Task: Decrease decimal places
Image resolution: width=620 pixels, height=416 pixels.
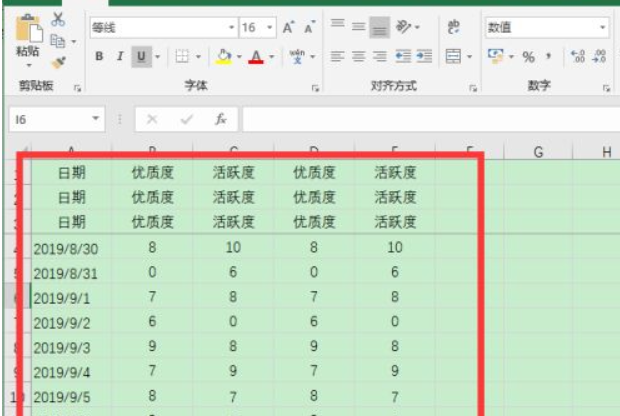Action: pos(599,57)
